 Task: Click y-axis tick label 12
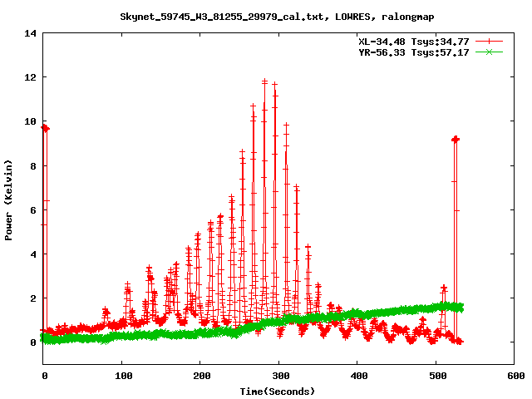[x=30, y=77]
